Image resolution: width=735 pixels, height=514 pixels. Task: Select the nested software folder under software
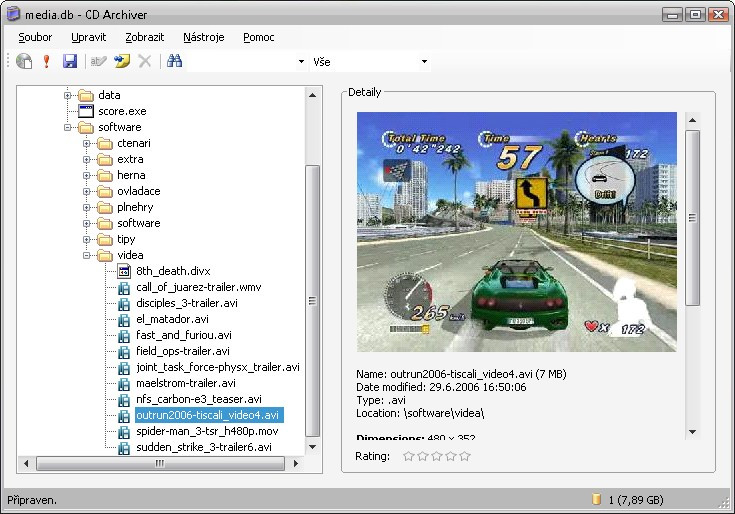tap(139, 223)
